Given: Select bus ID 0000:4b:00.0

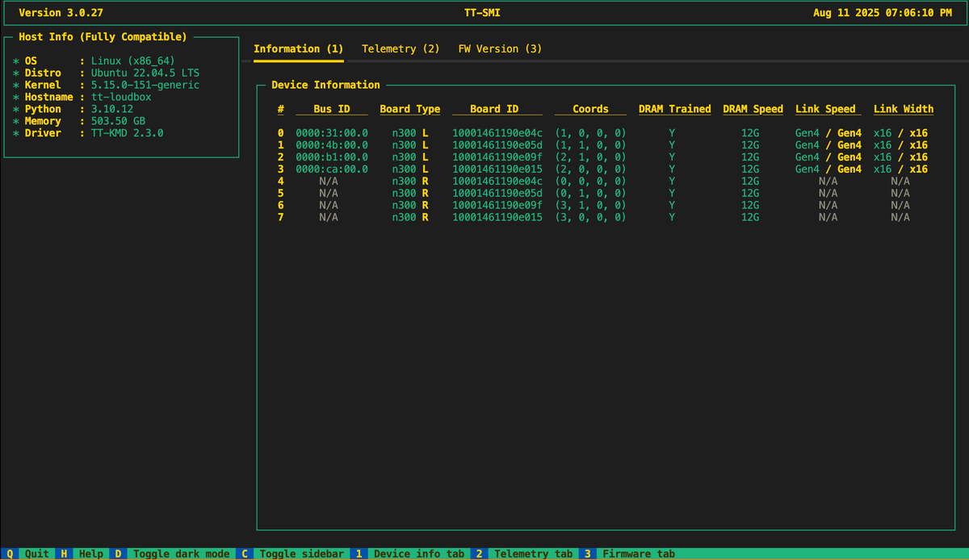Looking at the screenshot, I should point(332,145).
